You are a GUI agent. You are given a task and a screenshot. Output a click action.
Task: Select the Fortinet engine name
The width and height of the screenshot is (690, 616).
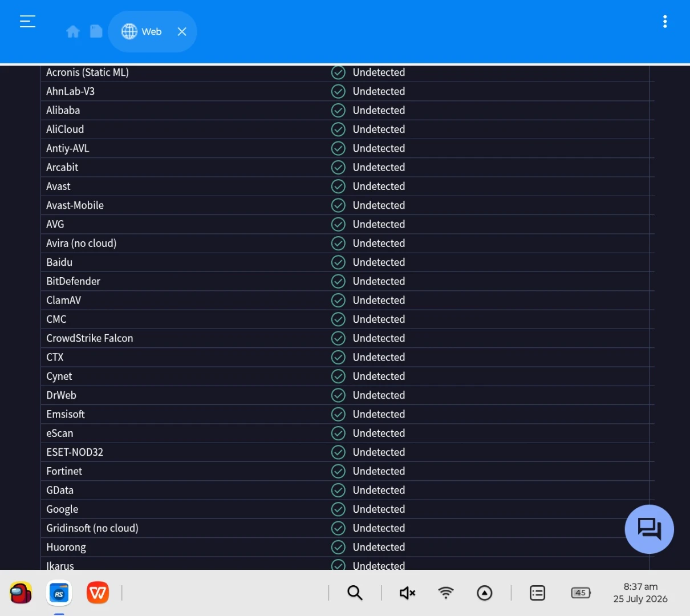tap(64, 471)
